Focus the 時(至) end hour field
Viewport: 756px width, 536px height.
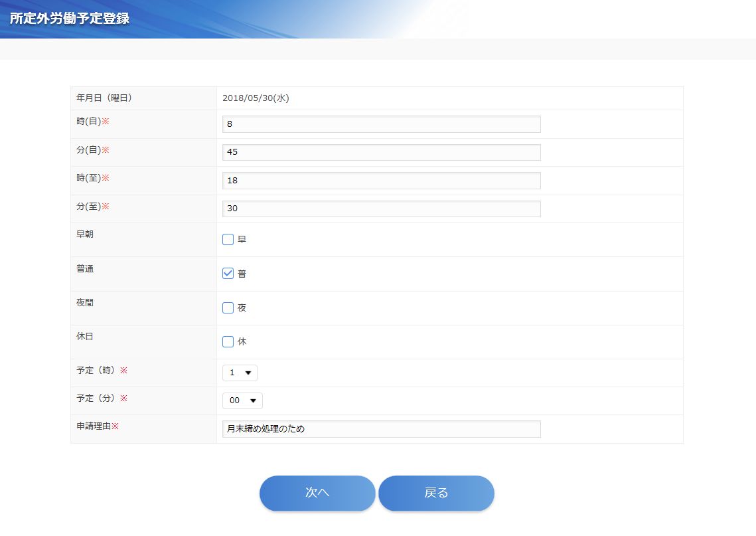(381, 181)
